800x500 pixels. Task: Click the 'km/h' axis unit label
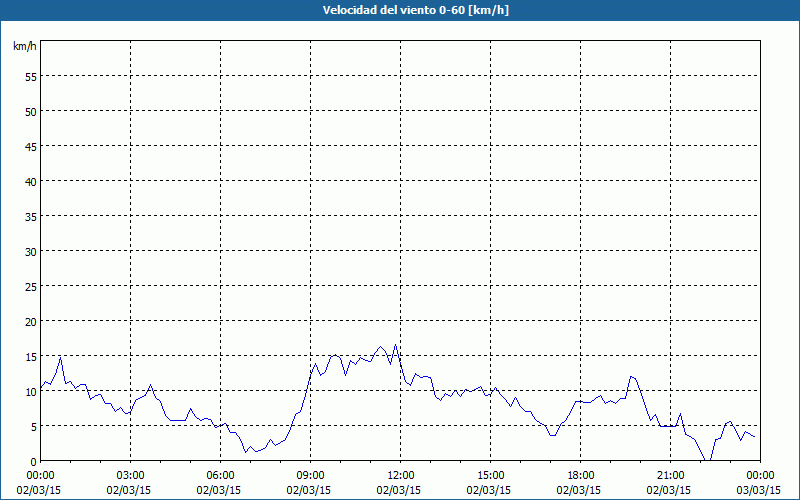[24, 46]
